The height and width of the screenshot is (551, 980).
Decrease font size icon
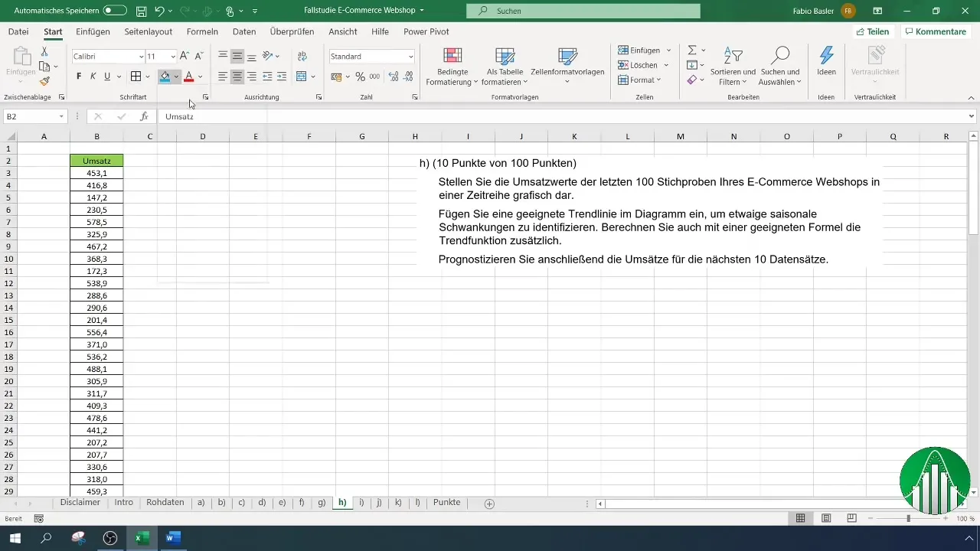pyautogui.click(x=199, y=57)
